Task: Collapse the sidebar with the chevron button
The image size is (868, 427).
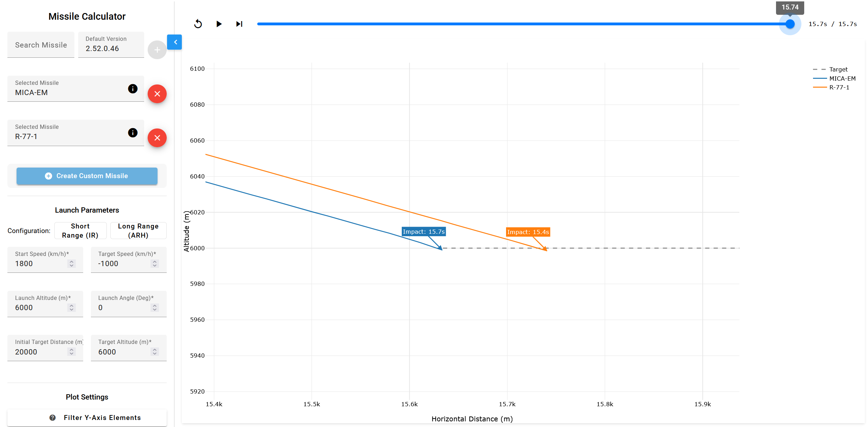Action: (175, 42)
